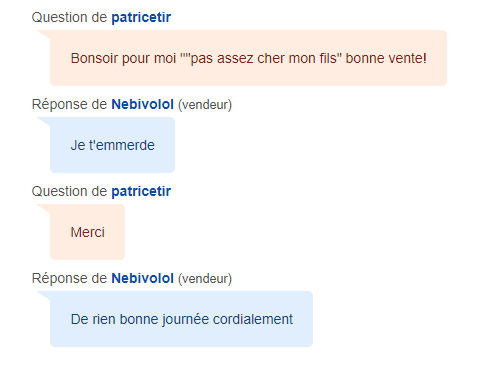Click "Réponse de" label above "De rien" reply
480x367 pixels.
(69, 278)
